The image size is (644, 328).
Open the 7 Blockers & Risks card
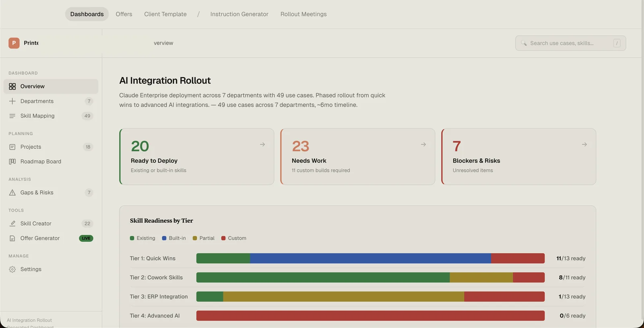click(519, 157)
